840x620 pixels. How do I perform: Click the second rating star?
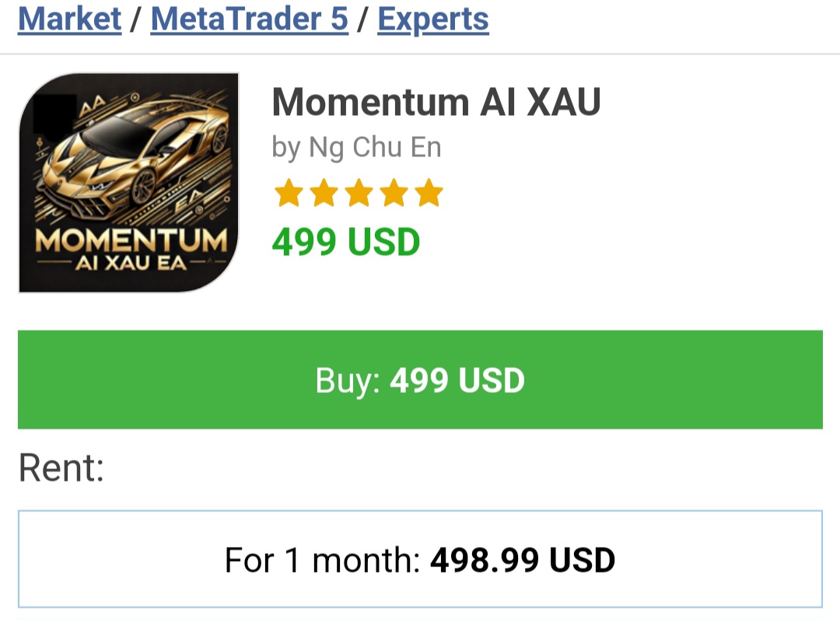[324, 194]
